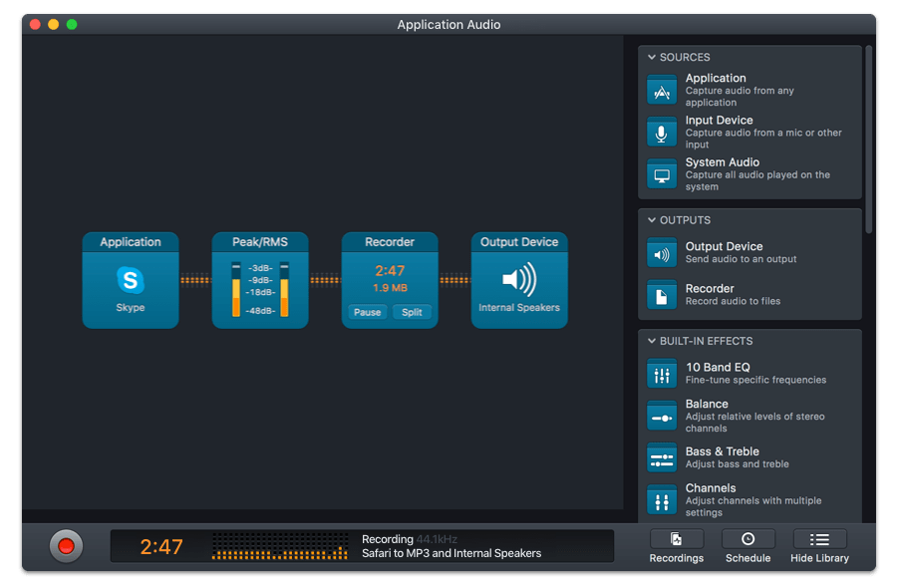Select the Output Device speaker icon in library

(662, 253)
